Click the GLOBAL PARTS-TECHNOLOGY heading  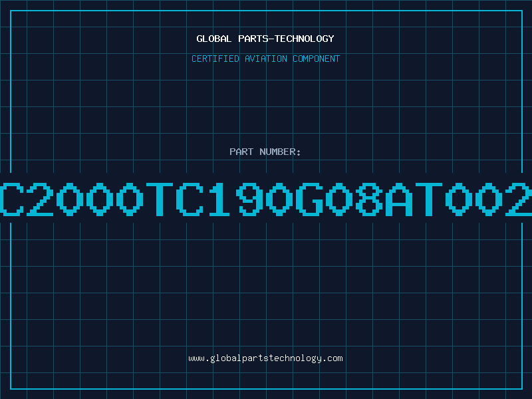[265, 39]
